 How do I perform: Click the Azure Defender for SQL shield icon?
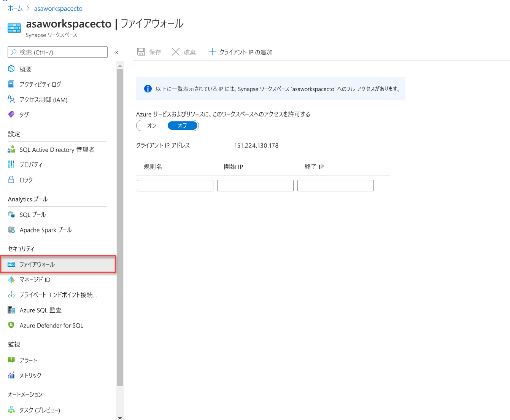[11, 325]
